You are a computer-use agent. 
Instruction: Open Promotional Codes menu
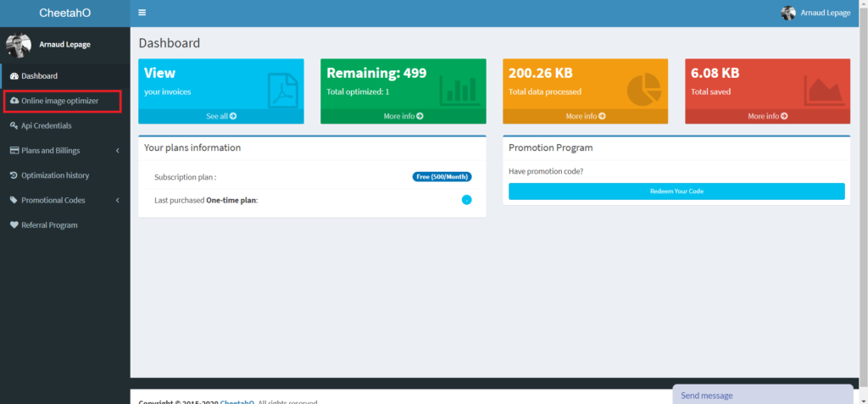pos(65,201)
